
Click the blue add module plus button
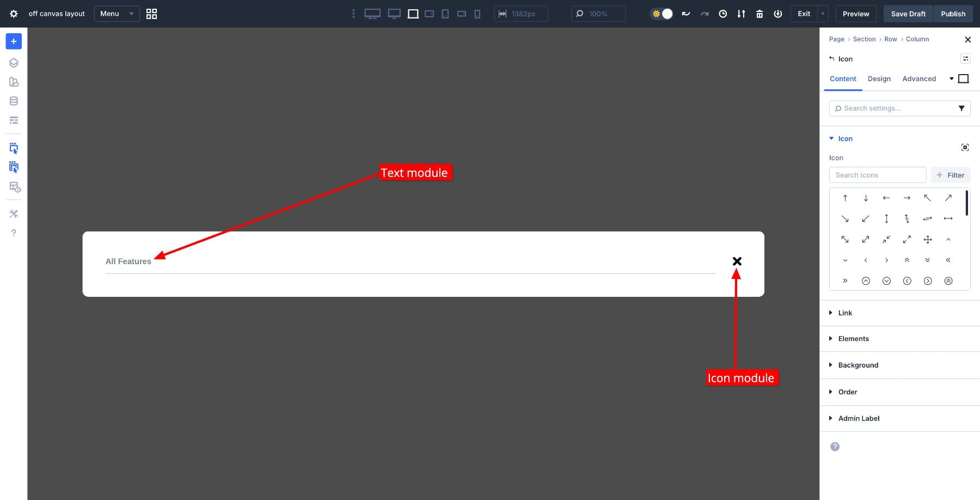pyautogui.click(x=14, y=41)
